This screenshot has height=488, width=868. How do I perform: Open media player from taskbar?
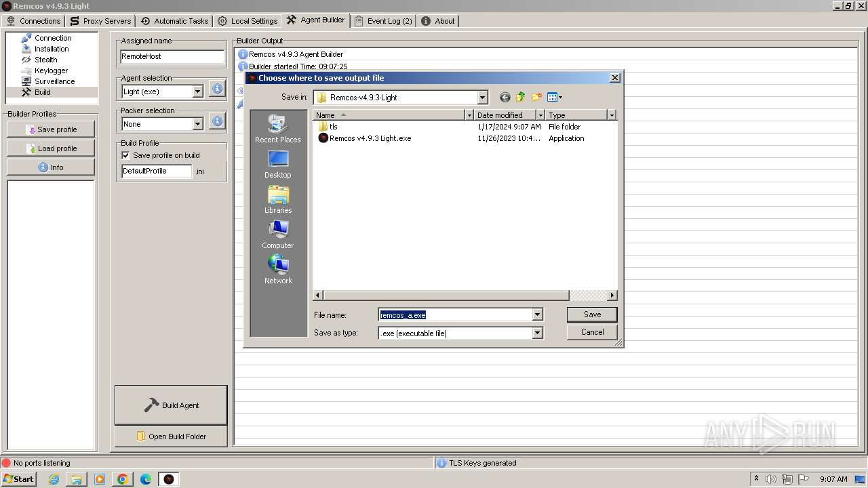(x=100, y=479)
